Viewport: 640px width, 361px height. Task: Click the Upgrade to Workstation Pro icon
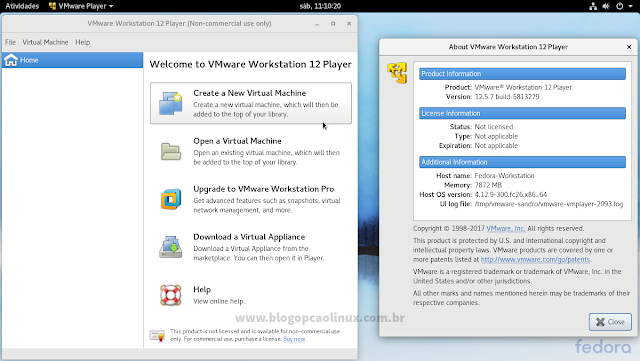click(171, 199)
